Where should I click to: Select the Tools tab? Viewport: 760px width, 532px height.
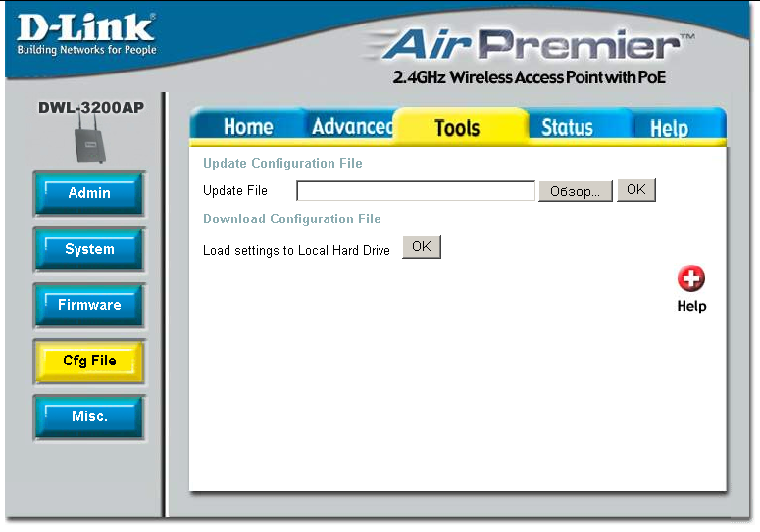click(457, 127)
